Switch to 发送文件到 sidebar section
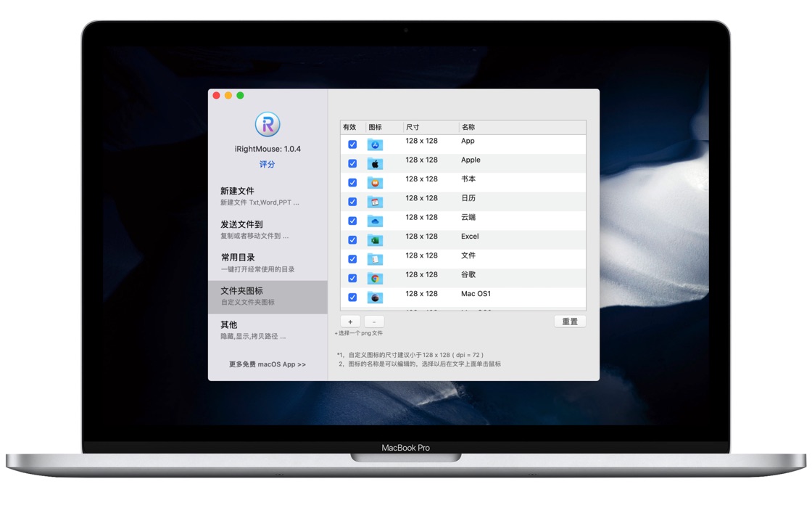This screenshot has height=508, width=812. pos(268,229)
